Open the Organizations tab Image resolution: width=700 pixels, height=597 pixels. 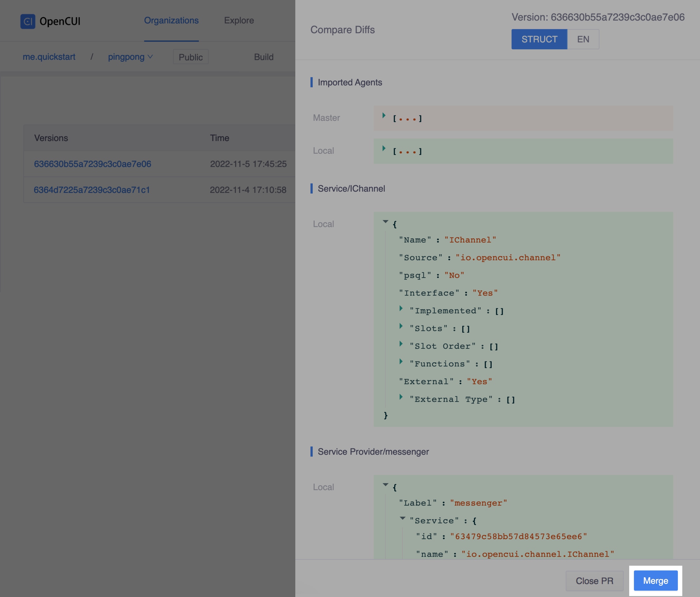[171, 21]
